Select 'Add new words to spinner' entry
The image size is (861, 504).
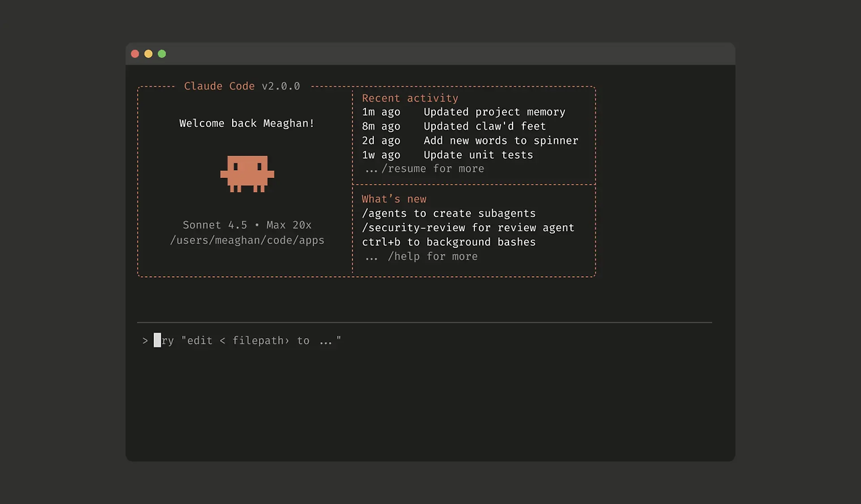pos(470,140)
